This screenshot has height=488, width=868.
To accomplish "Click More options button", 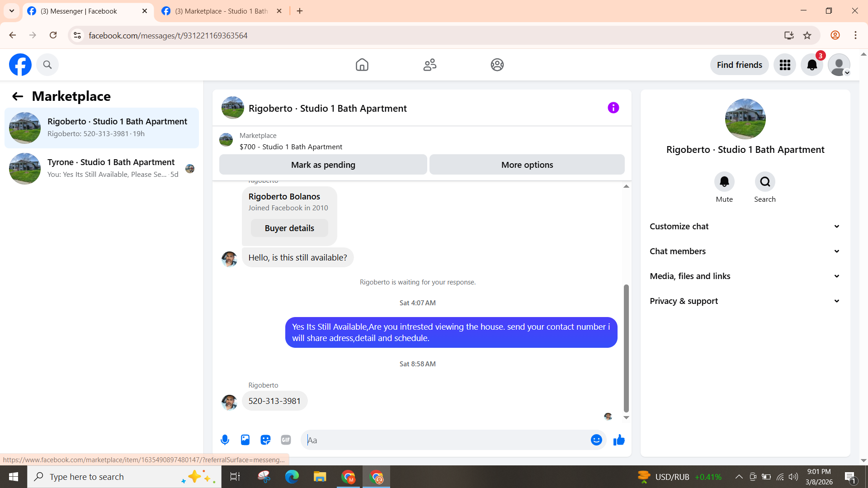I will [527, 165].
